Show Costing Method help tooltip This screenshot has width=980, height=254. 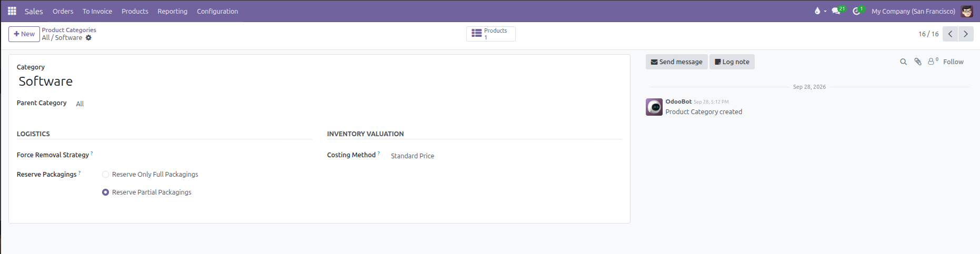pos(378,153)
